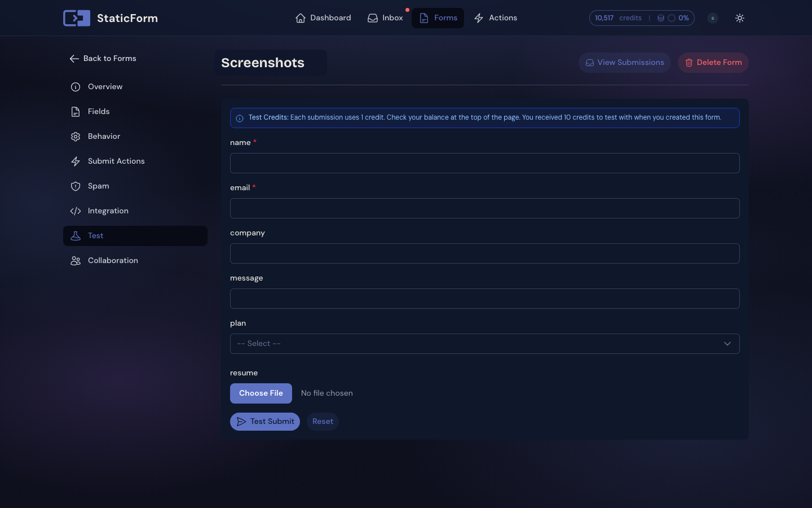Click the Overview info circle icon
The height and width of the screenshot is (508, 812).
click(x=76, y=87)
